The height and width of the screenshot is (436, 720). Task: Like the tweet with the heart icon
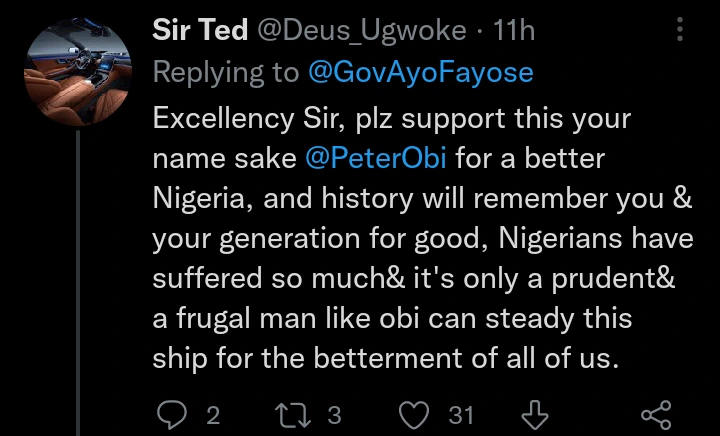tap(413, 413)
